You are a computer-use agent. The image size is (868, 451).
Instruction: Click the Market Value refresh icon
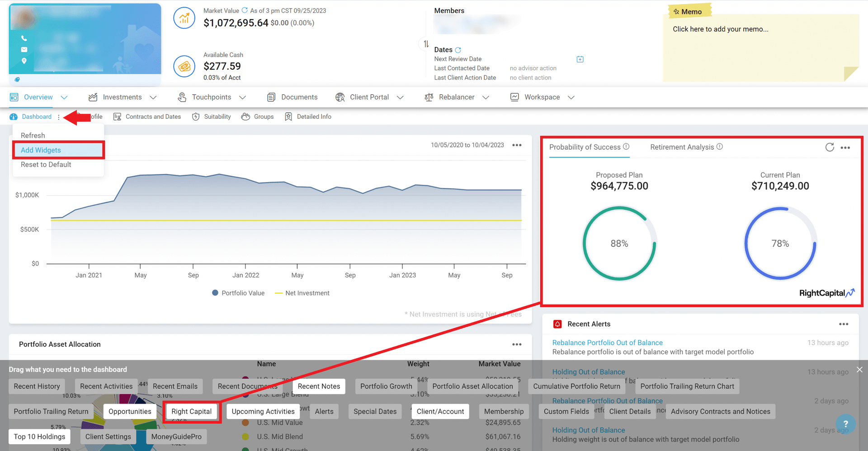tap(245, 10)
